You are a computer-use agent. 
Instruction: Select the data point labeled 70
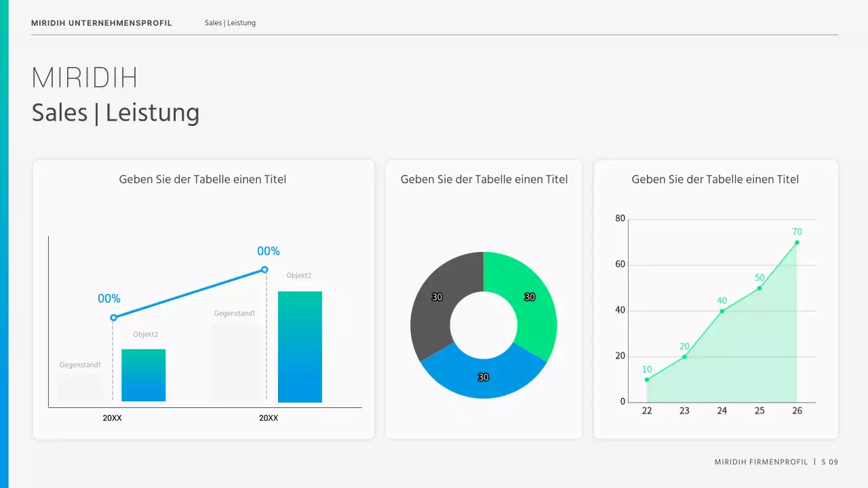[797, 243]
